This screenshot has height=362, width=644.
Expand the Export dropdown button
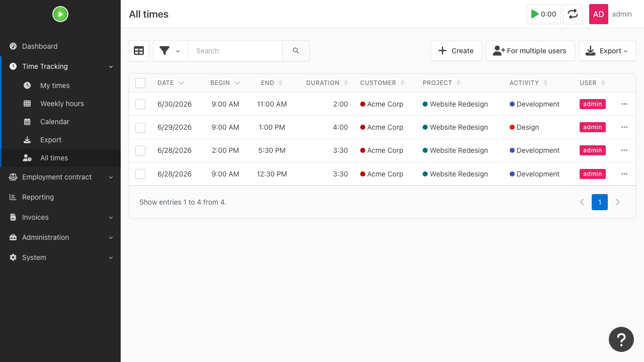tap(607, 51)
